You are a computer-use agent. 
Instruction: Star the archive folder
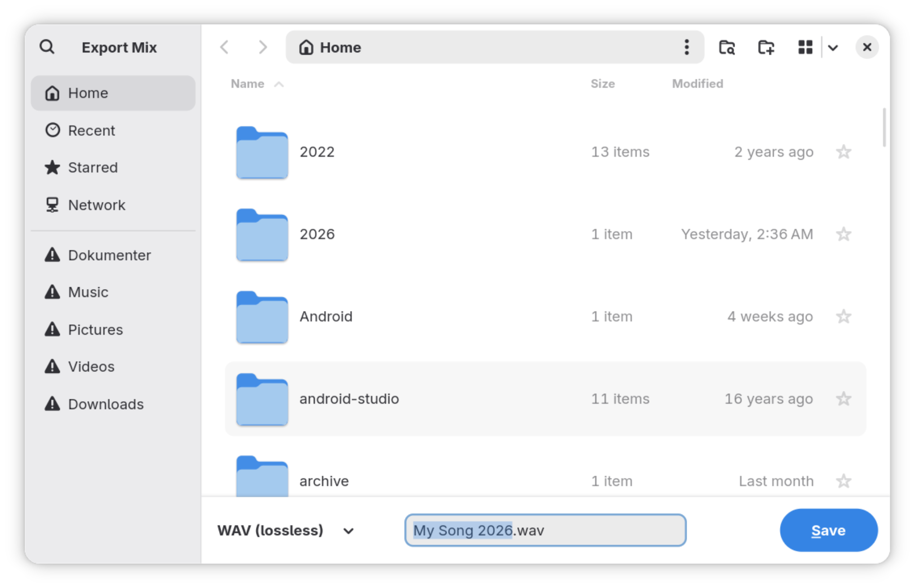coord(843,481)
